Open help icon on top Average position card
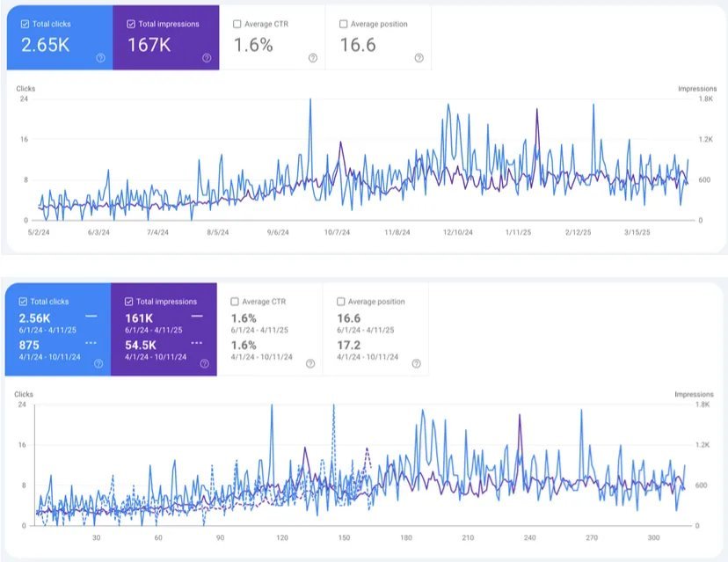728x562 pixels. tap(419, 57)
